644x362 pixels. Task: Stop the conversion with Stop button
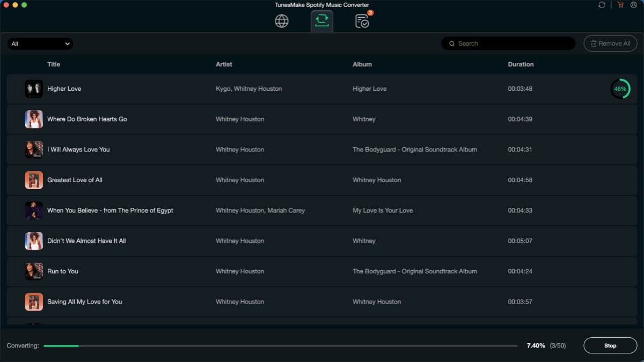[x=610, y=345]
